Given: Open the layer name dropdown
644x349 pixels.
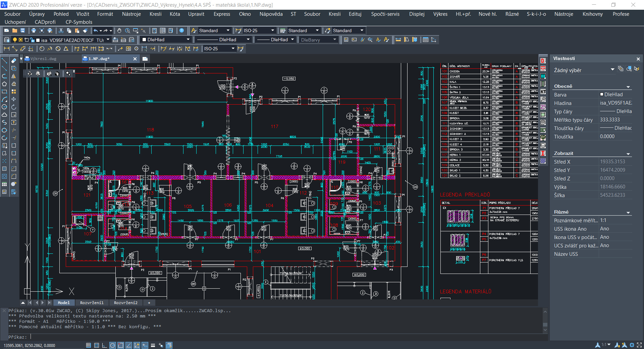Looking at the screenshot, I should 108,40.
